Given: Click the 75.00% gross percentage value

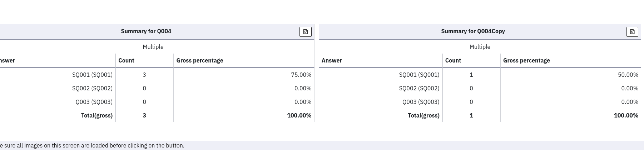Looking at the screenshot, I should tap(301, 75).
